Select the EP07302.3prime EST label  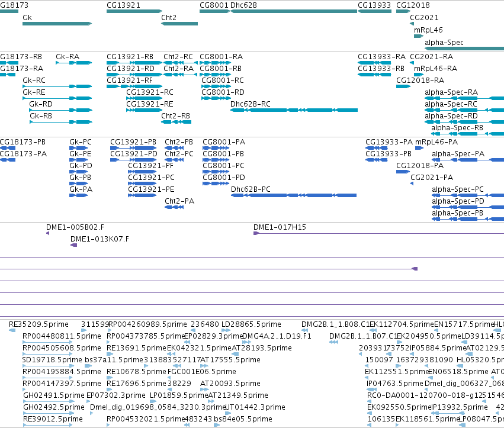(116, 395)
